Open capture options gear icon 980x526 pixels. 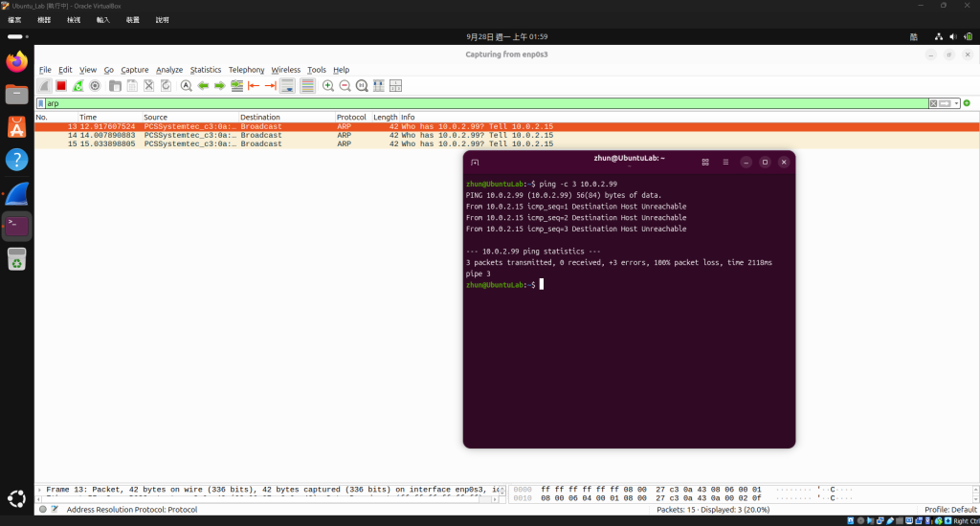95,85
